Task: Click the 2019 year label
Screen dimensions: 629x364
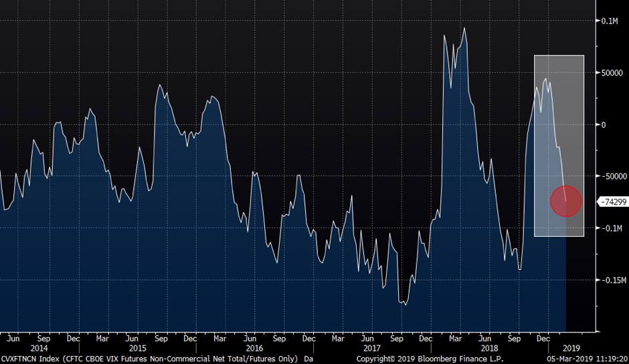Action: 571,349
